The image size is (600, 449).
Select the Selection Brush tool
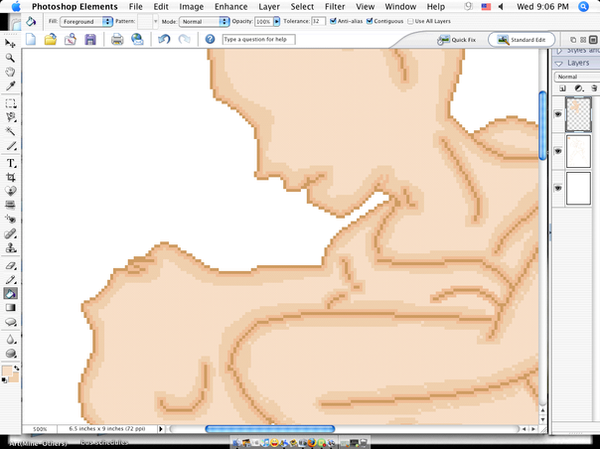pyautogui.click(x=10, y=146)
